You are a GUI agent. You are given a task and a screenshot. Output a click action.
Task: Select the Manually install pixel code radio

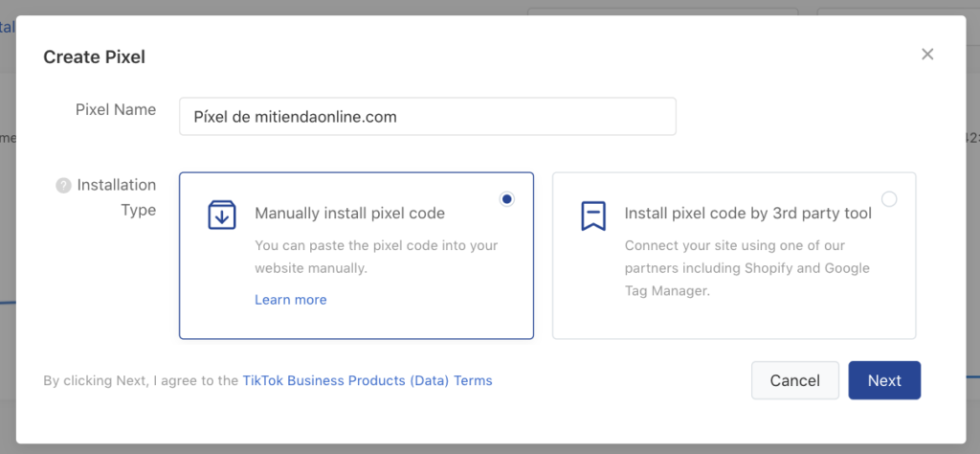click(507, 199)
